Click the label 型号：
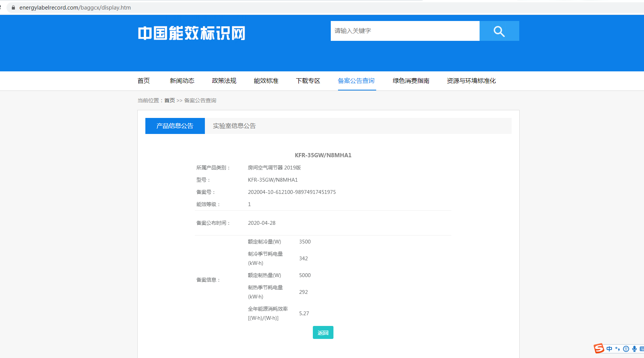 tap(204, 180)
